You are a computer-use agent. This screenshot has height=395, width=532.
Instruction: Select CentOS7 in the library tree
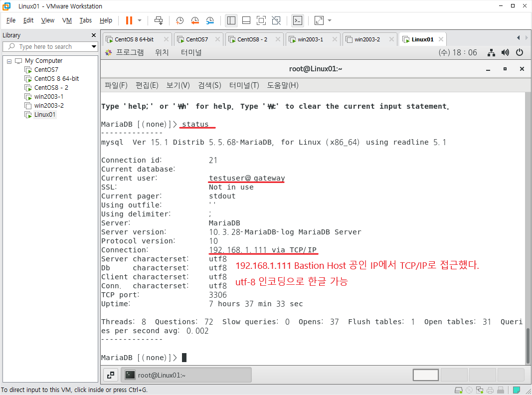(x=46, y=69)
